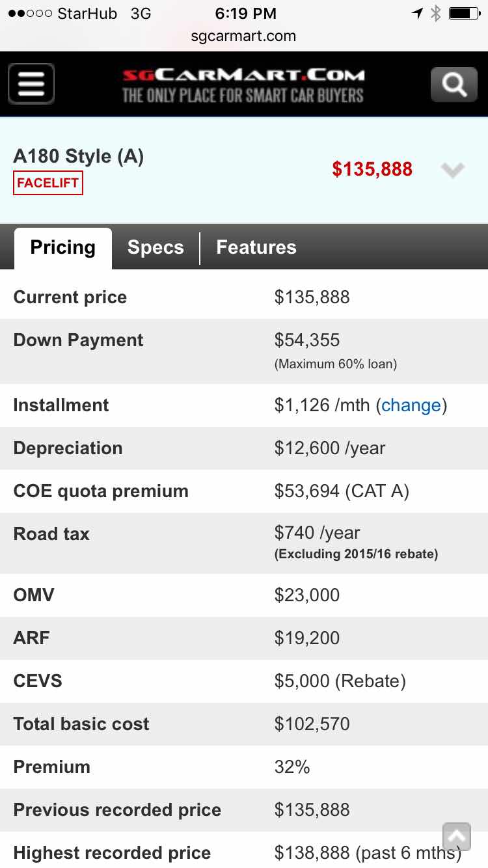Tap the sgcarmart.com address bar
This screenshot has height=868, width=488.
point(243,36)
